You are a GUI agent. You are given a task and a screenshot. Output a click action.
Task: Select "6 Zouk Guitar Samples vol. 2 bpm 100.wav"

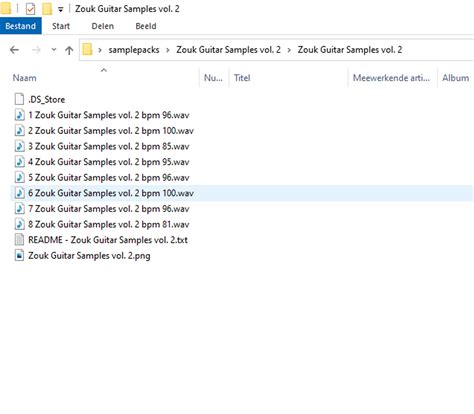click(x=111, y=193)
